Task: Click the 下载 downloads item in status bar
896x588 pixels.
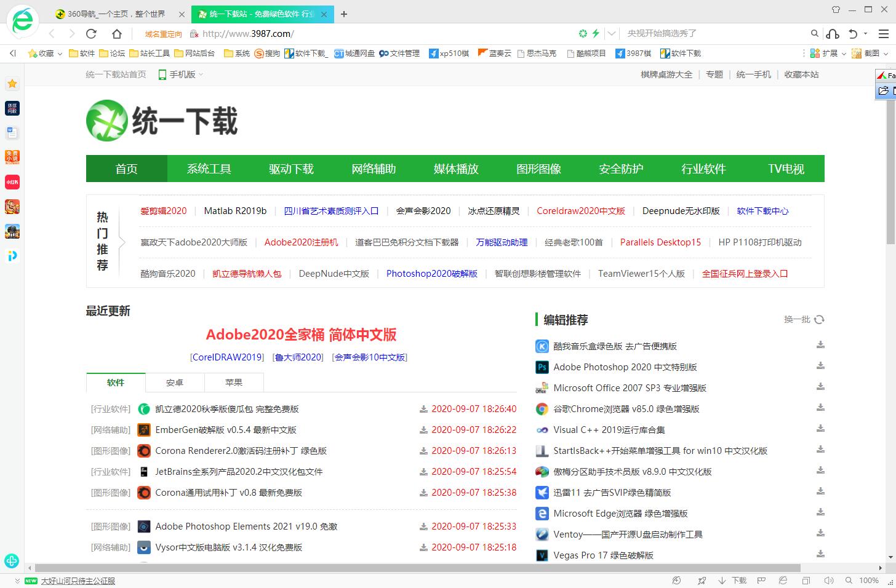Action: (x=732, y=581)
